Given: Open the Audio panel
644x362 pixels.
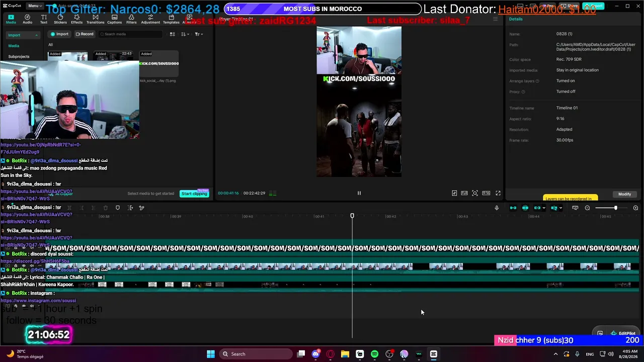Looking at the screenshot, I should coord(27,19).
